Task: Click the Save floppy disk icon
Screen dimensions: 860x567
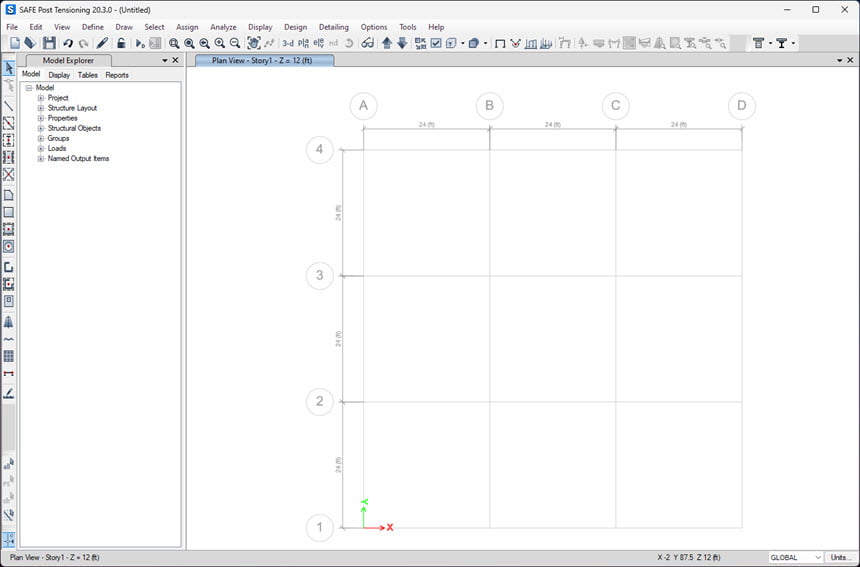Action: tap(49, 43)
